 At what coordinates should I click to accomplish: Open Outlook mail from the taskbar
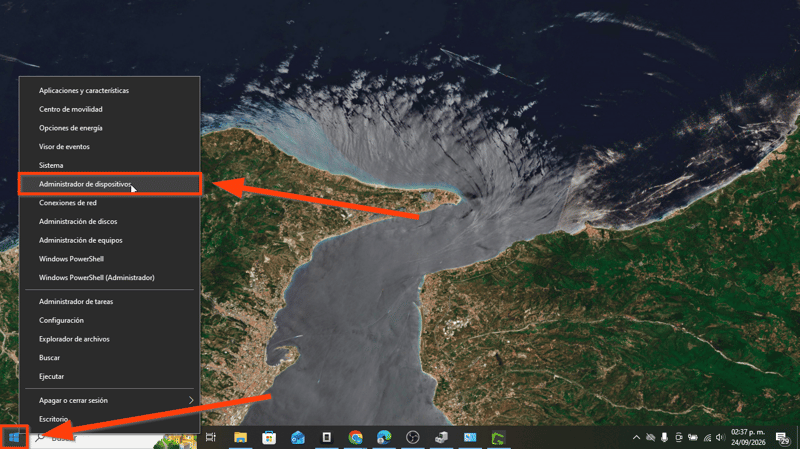297,437
